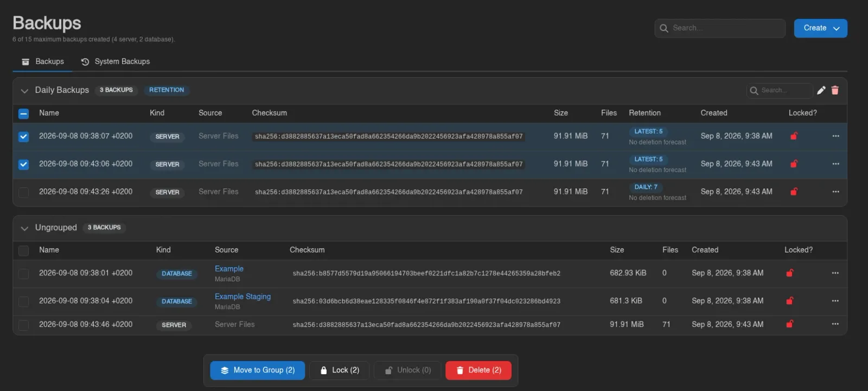The width and height of the screenshot is (868, 391).
Task: Click lock icon for 09:43:06 backup row
Action: 794,164
